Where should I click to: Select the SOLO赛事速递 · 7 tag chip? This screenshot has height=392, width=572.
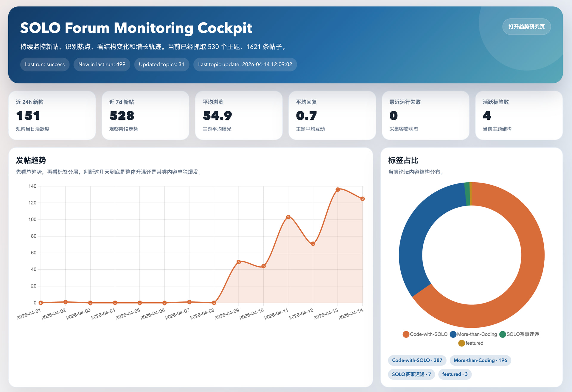click(x=411, y=374)
